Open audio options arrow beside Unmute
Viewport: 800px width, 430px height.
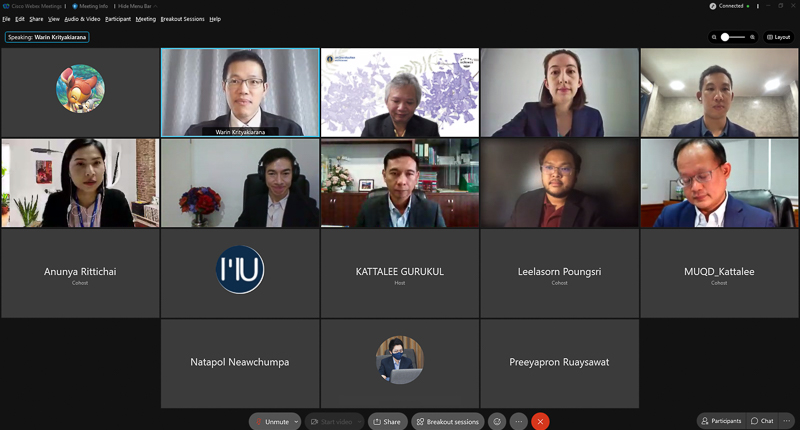click(x=296, y=422)
